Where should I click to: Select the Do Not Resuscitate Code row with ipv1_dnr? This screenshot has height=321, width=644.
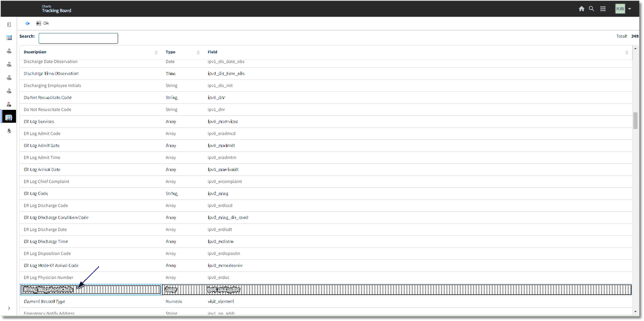click(326, 110)
